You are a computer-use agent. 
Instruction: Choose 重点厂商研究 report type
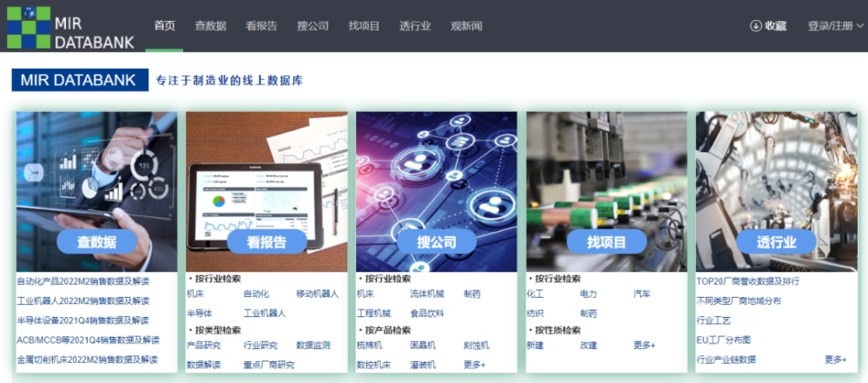coord(269,365)
